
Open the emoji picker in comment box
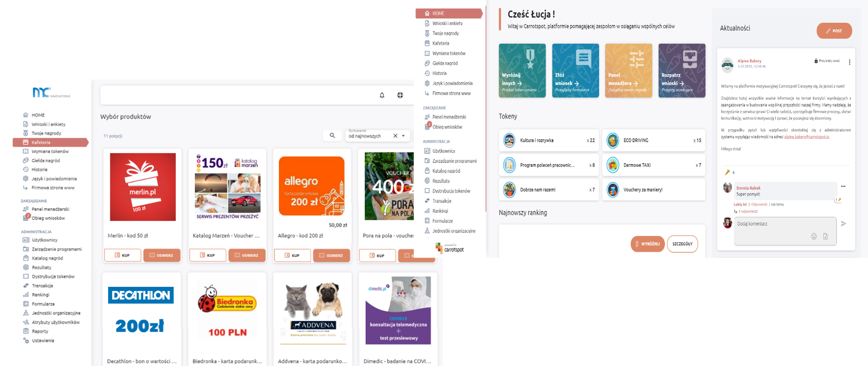814,236
